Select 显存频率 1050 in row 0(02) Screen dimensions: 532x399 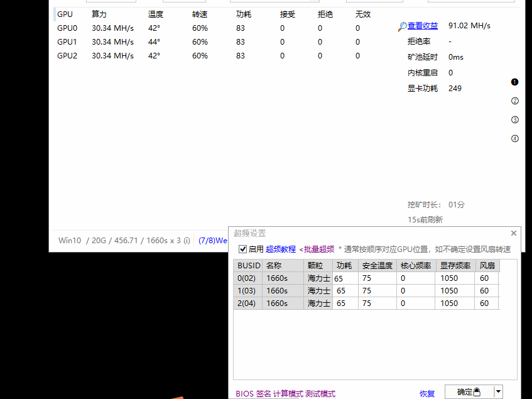pos(455,278)
